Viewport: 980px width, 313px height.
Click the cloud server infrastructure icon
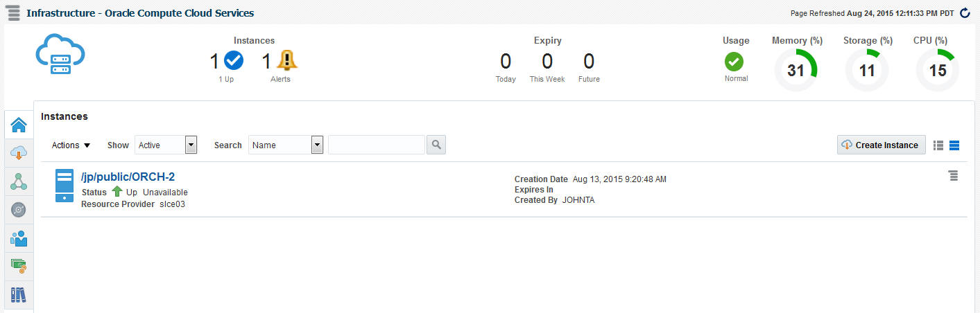coord(60,55)
